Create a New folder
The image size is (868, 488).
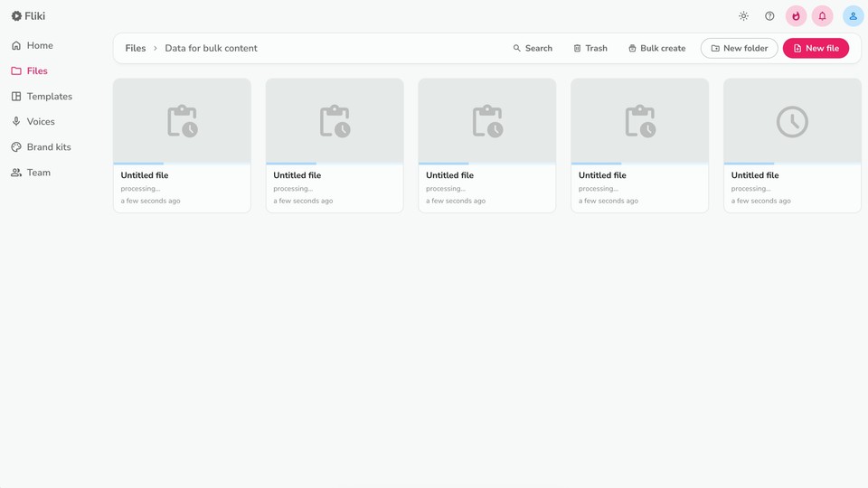point(739,48)
